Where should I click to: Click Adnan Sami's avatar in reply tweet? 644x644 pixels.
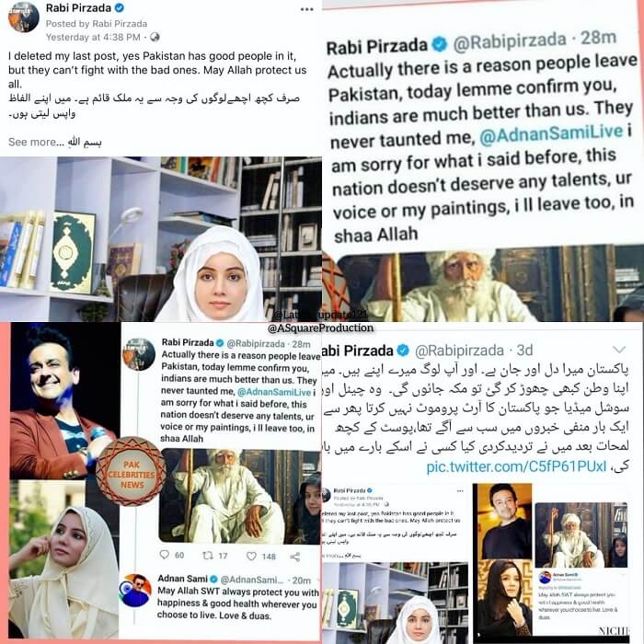[135, 591]
